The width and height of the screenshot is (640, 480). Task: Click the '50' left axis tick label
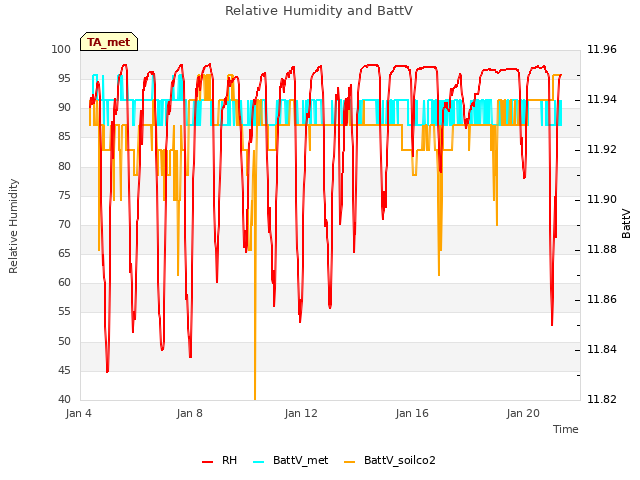point(64,341)
